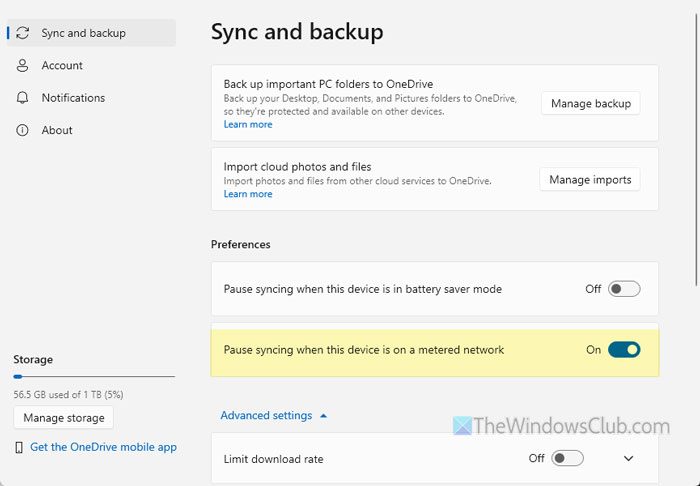Open Learn more under Import cloud photos
700x486 pixels.
pyautogui.click(x=248, y=194)
